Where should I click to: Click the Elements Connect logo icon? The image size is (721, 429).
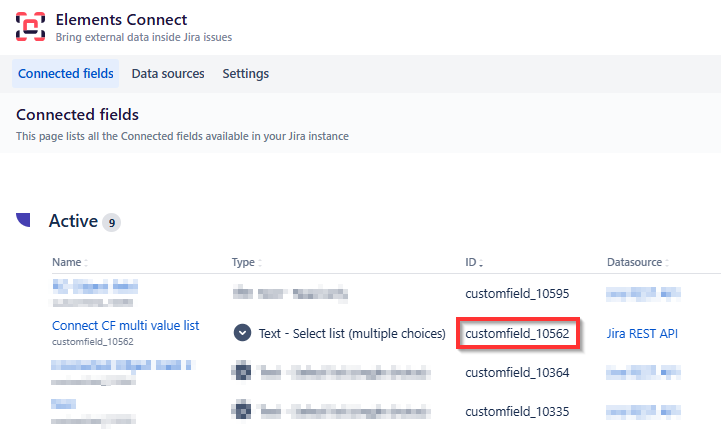(x=30, y=27)
